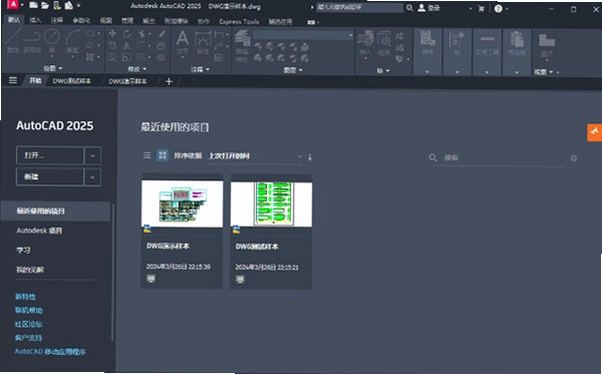Expand dropdown arrow next to 打开 button
602x374 pixels.
[x=93, y=156]
